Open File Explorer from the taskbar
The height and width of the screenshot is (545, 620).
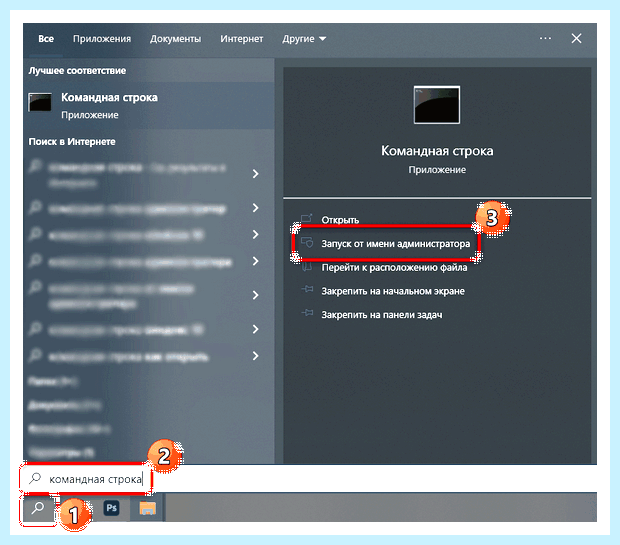[x=147, y=508]
